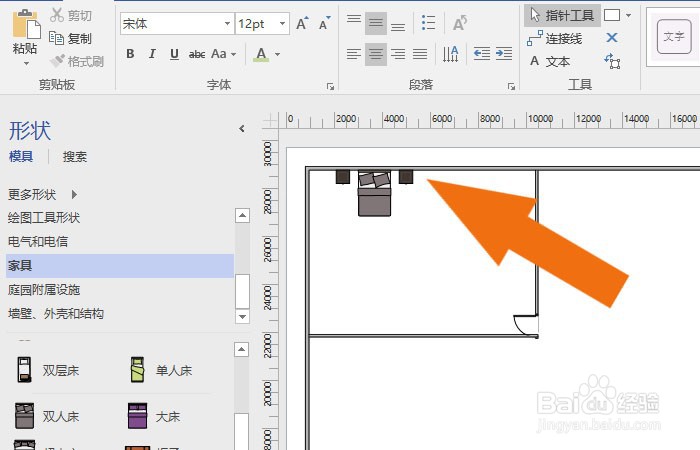Click the bullet list icon
Image resolution: width=700 pixels, height=450 pixels.
tap(428, 23)
